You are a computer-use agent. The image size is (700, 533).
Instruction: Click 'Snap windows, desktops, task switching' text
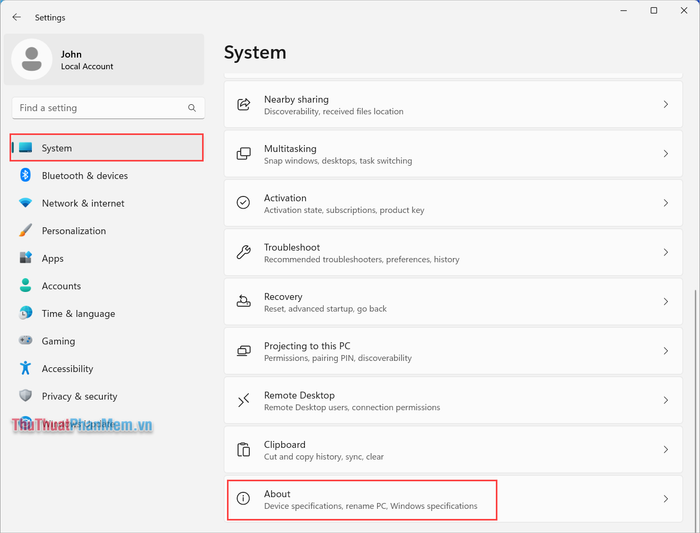(x=338, y=161)
